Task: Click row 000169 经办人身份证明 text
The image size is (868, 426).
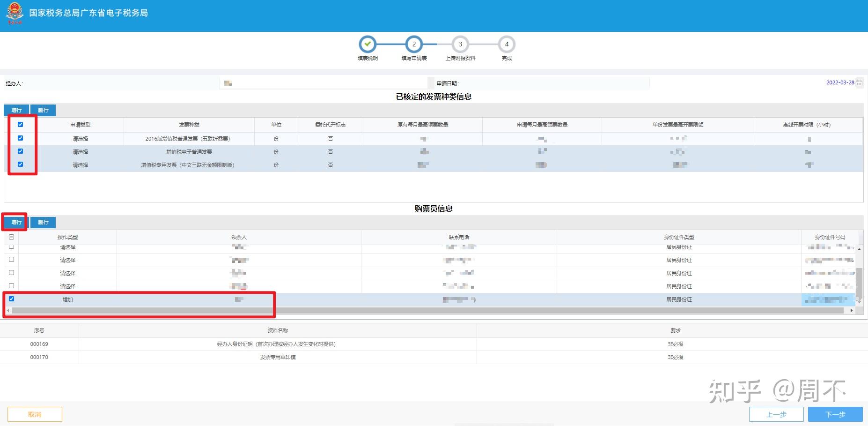Action: [x=276, y=344]
